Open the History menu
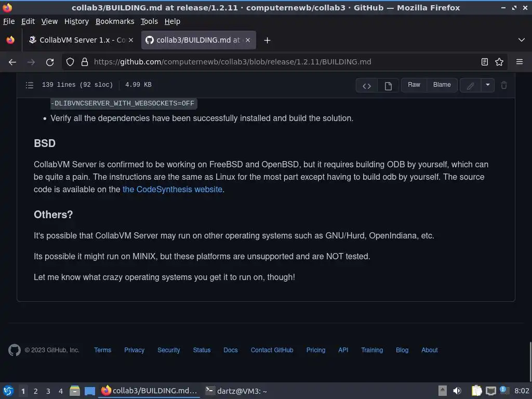532x399 pixels. (76, 21)
